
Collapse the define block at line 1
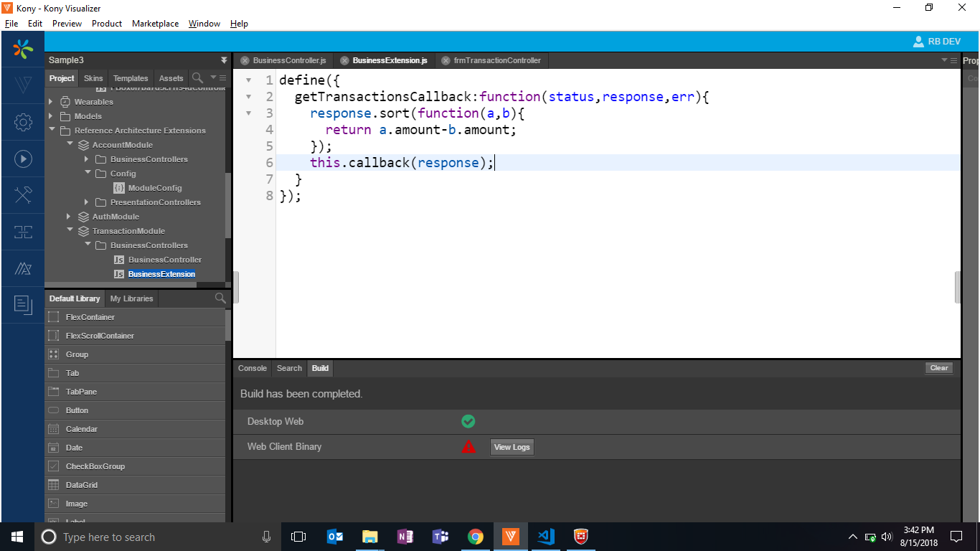click(x=249, y=80)
